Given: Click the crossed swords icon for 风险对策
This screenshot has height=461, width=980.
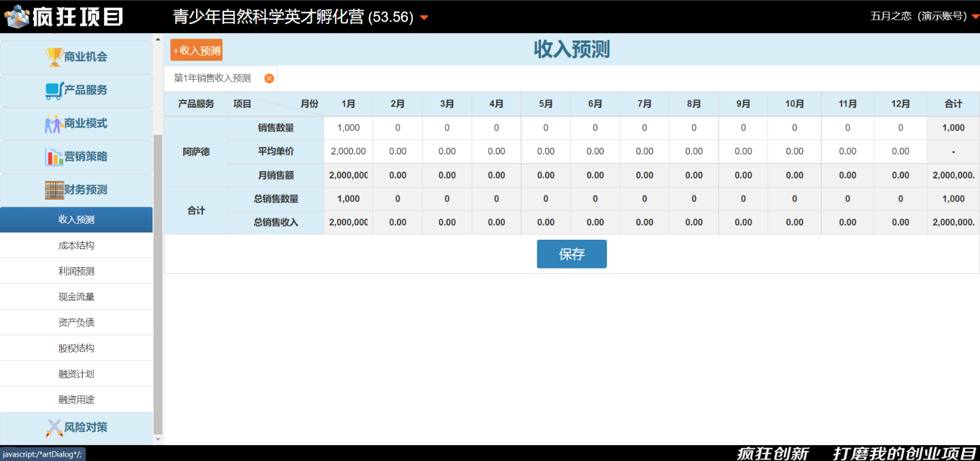Looking at the screenshot, I should tap(54, 427).
